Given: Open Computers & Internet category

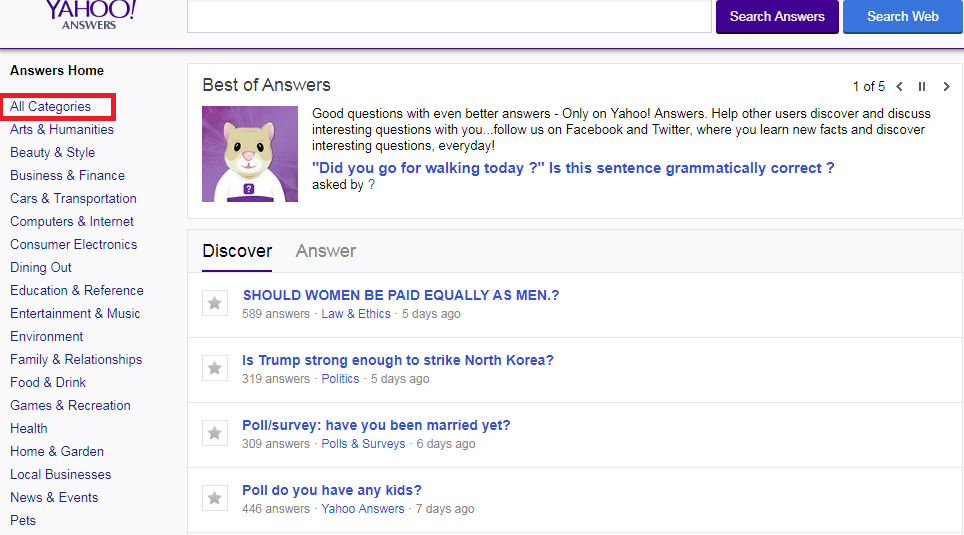Looking at the screenshot, I should (x=71, y=221).
